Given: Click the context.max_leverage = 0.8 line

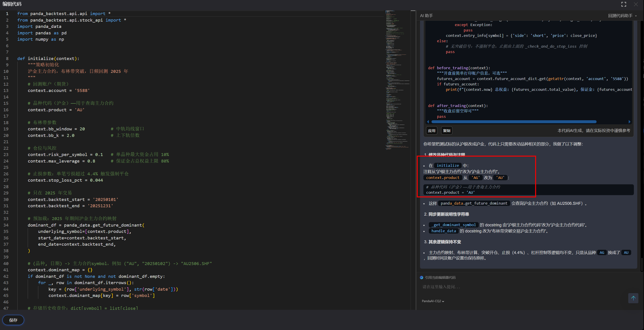Looking at the screenshot, I should [61, 161].
